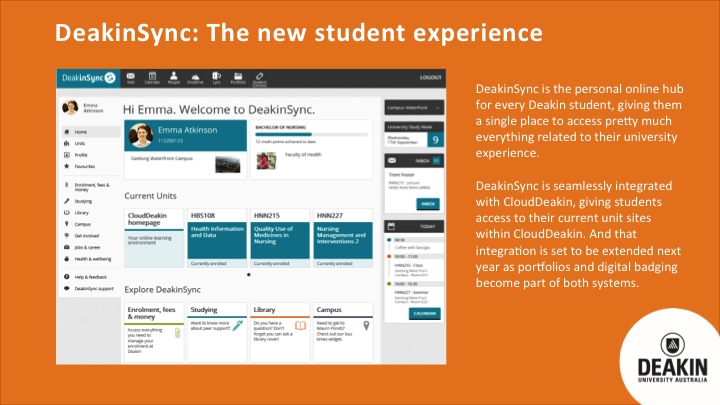The image size is (720, 405).
Task: Click the Help & feedback question icon
Action: pos(67,277)
